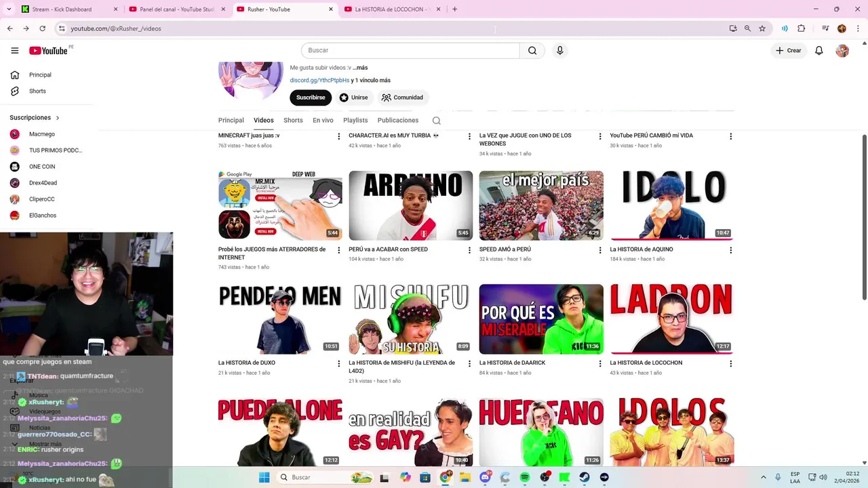Open the 'el mejor país' SPEED thumbnail
868x488 pixels.
click(541, 205)
